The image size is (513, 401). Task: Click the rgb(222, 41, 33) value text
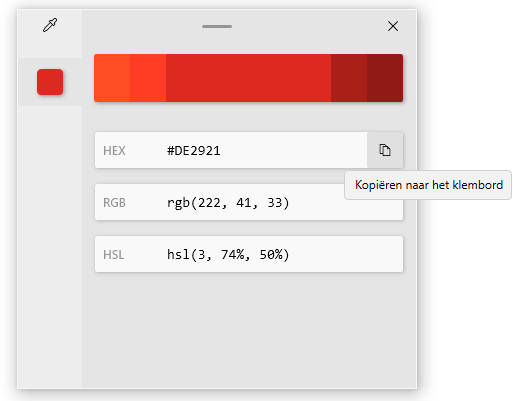click(x=228, y=203)
